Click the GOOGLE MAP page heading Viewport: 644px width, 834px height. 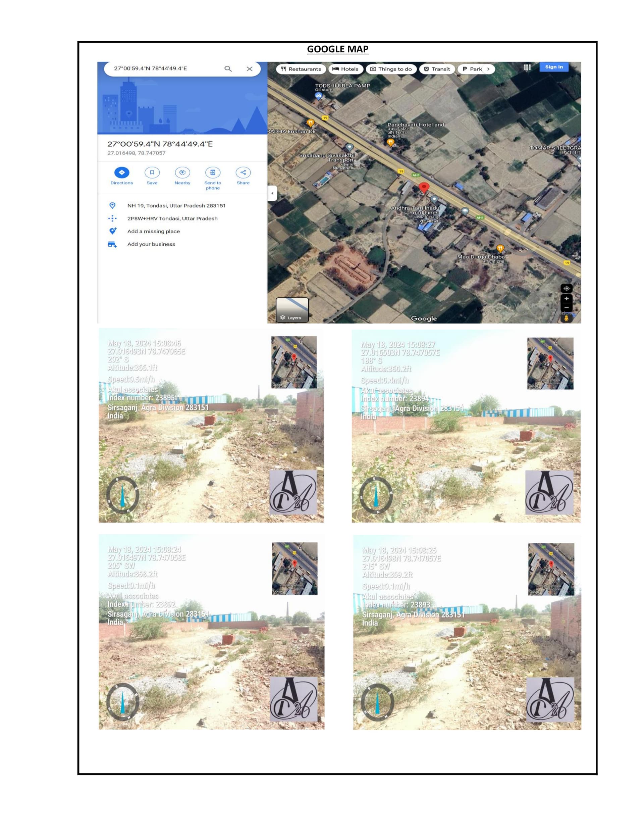click(337, 49)
